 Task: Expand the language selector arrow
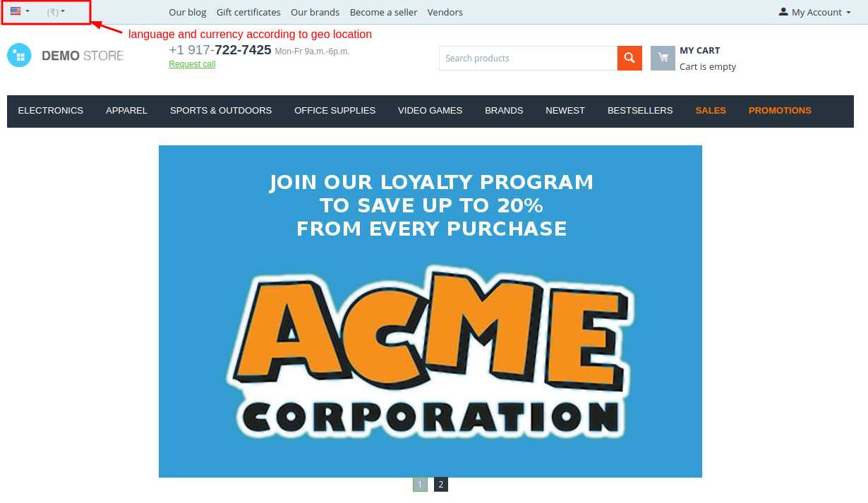click(x=28, y=11)
